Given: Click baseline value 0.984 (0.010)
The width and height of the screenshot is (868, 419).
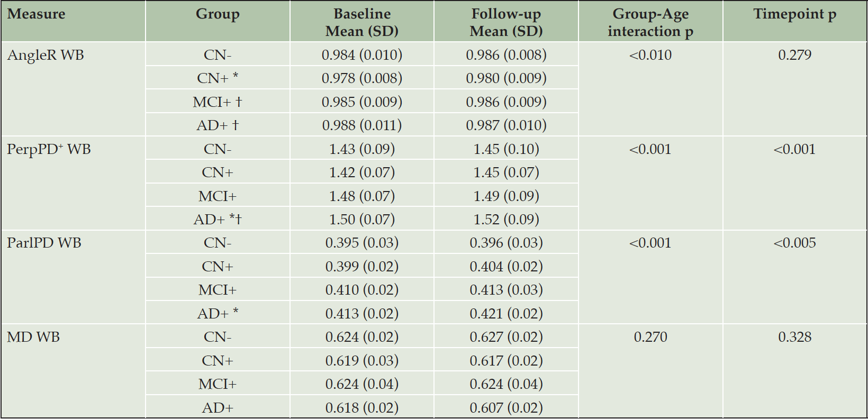Looking at the screenshot, I should click(362, 55).
